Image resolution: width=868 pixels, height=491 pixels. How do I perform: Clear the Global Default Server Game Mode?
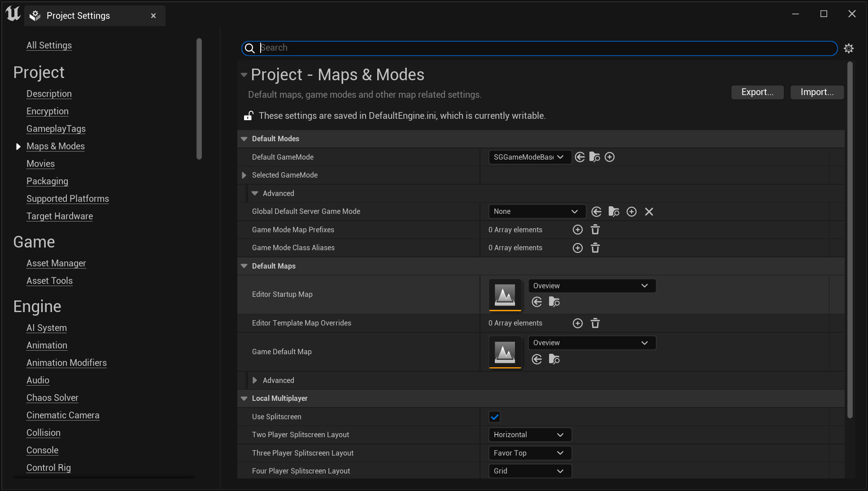coord(649,211)
